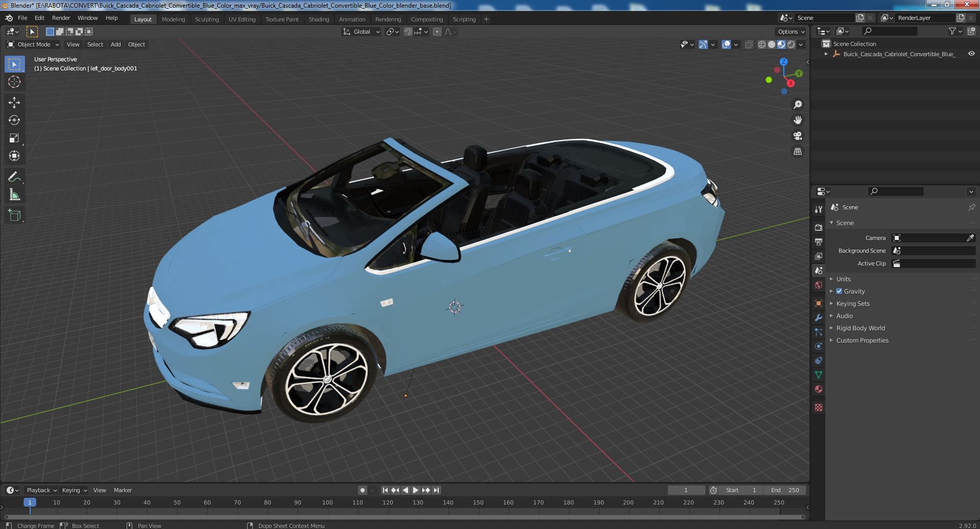
Task: Select the Select Box tool
Action: (x=14, y=64)
